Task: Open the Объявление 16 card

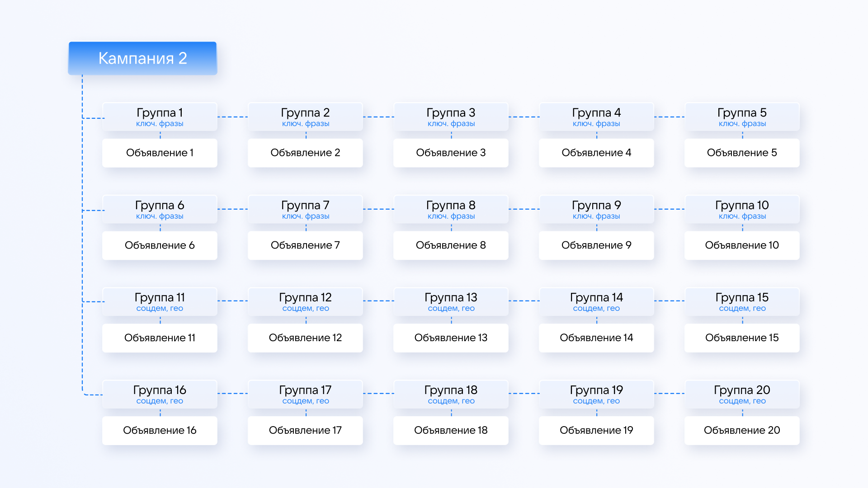Action: click(160, 431)
